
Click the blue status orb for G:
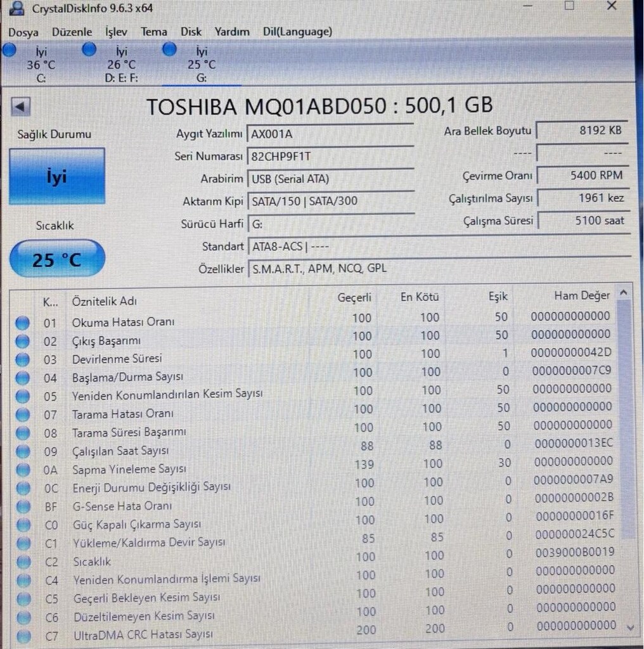point(169,49)
